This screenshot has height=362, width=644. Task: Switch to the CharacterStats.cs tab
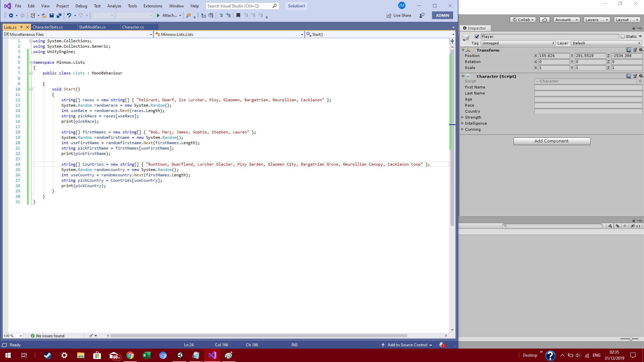48,27
